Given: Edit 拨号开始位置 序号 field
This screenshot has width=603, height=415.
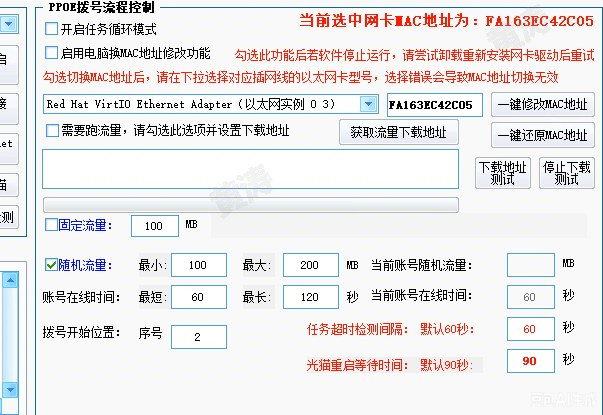Looking at the screenshot, I should 199,337.
